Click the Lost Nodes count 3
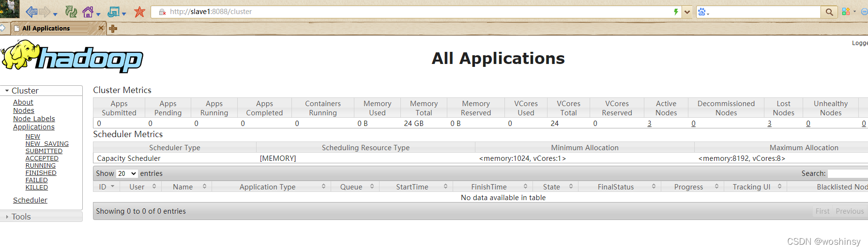 (x=769, y=124)
